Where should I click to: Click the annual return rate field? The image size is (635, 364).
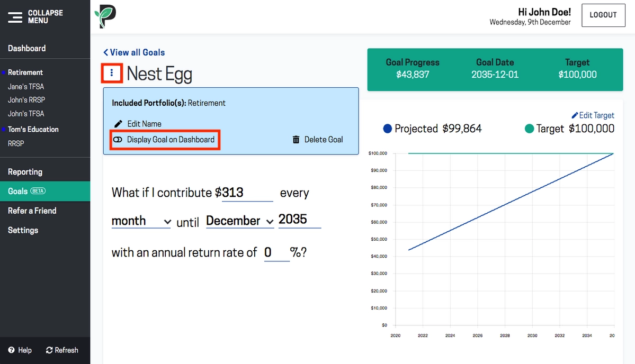(276, 253)
